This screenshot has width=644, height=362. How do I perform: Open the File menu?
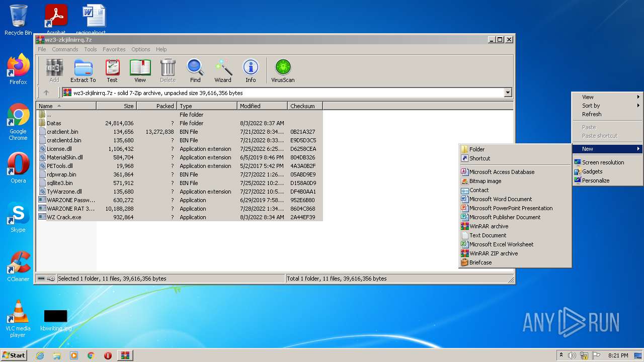(x=42, y=49)
